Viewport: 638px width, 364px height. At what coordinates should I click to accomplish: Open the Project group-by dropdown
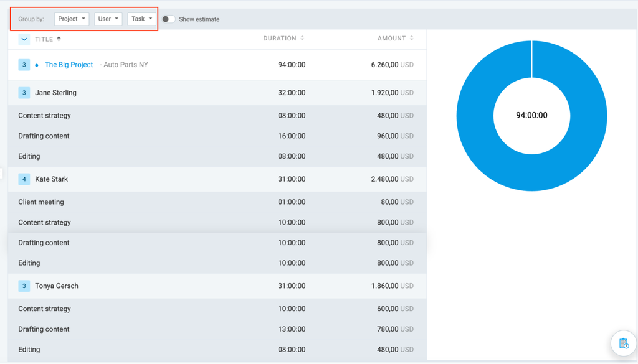tap(72, 19)
